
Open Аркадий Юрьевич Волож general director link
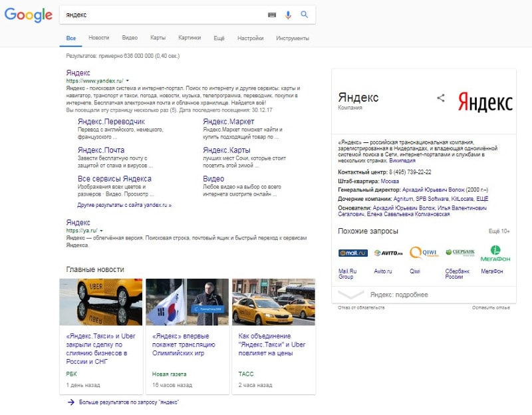(434, 190)
